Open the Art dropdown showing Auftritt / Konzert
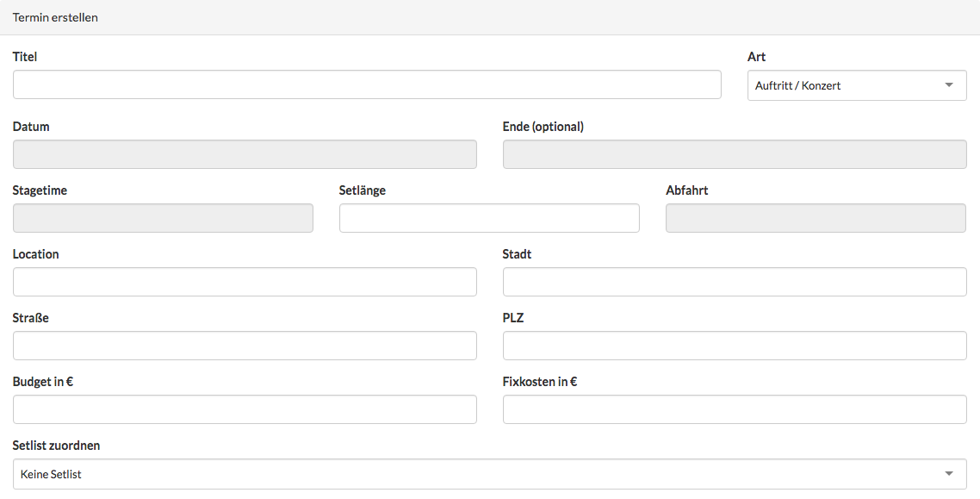This screenshot has height=499, width=980. 856,86
